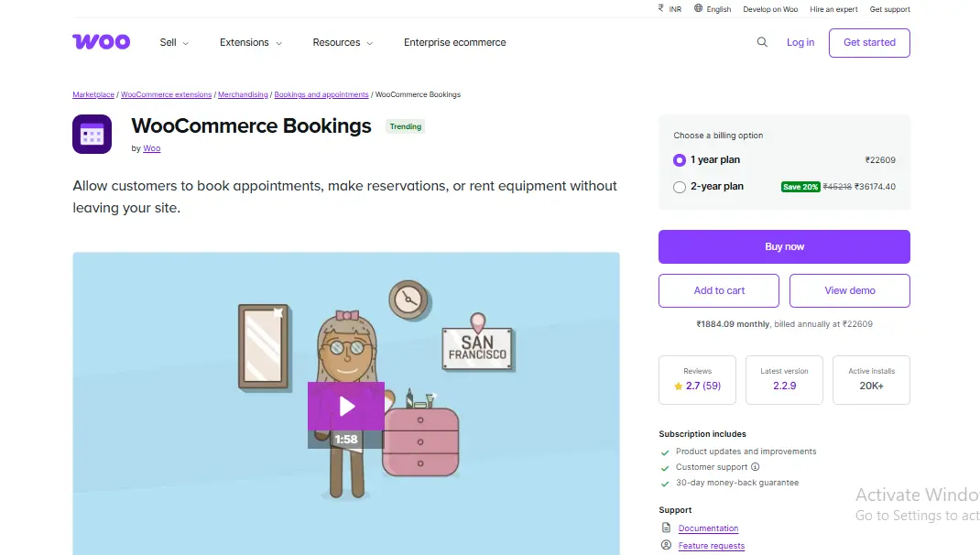980x555 pixels.
Task: Click the rupee currency icon before INR
Action: pos(661,8)
